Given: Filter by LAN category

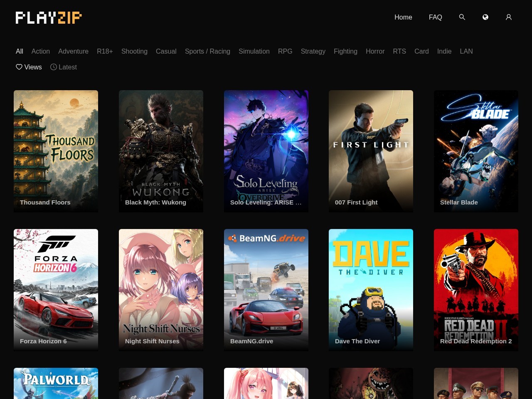Looking at the screenshot, I should pos(466,51).
